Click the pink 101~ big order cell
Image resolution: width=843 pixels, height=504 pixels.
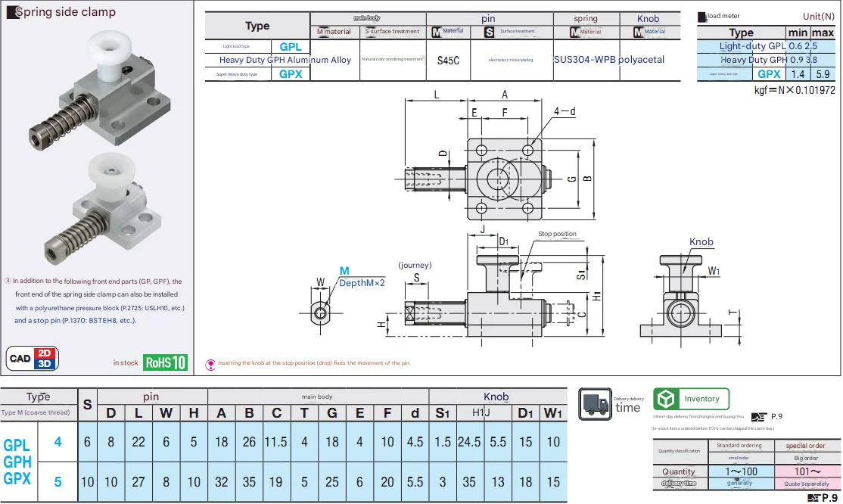(x=805, y=471)
